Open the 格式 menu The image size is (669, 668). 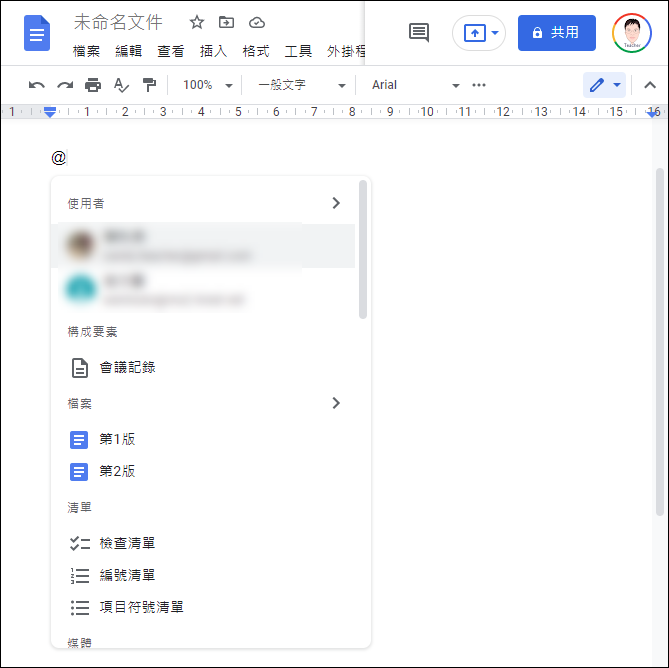[256, 52]
